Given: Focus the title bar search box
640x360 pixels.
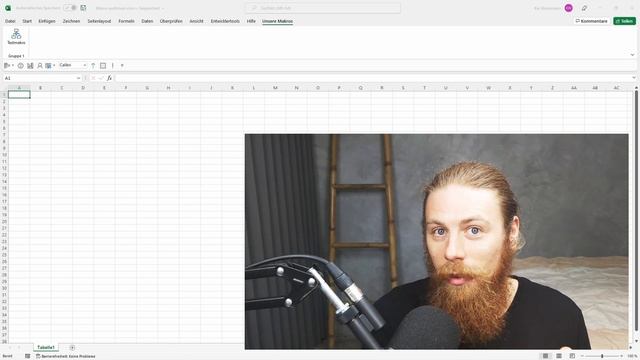Looking at the screenshot, I should click(323, 8).
